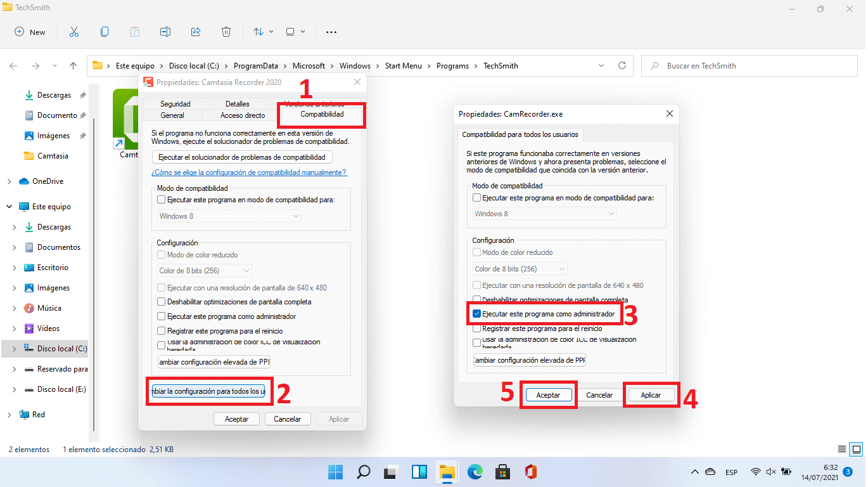
Task: Open the Sort options dropdown
Action: point(263,32)
